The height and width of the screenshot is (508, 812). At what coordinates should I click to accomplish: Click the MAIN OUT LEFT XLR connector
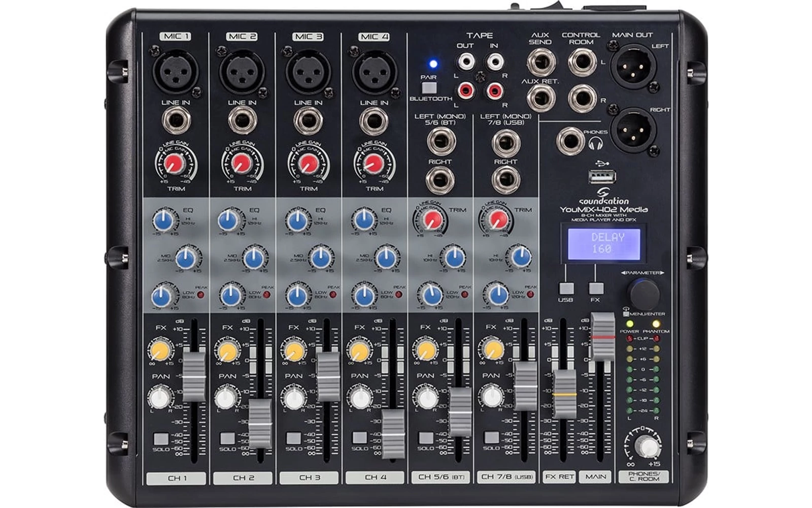(632, 66)
